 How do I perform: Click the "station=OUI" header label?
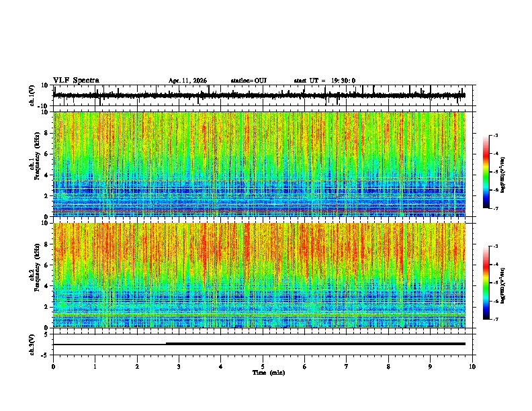coord(249,81)
